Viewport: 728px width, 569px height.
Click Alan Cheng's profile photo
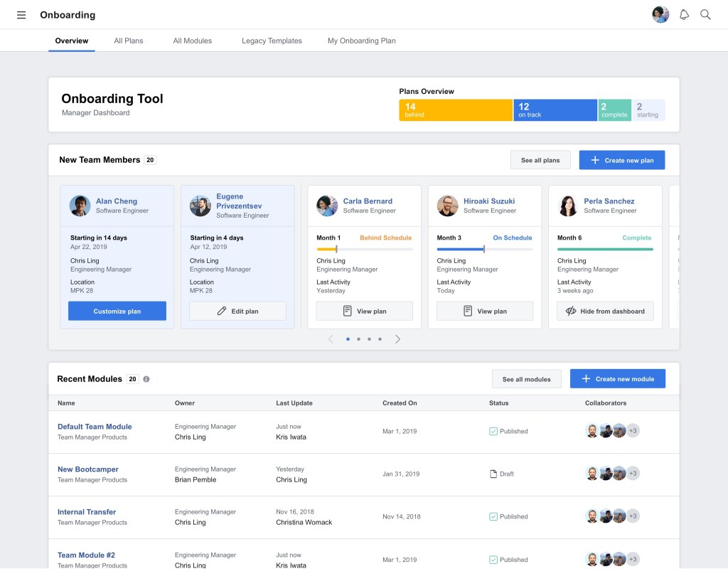80,206
